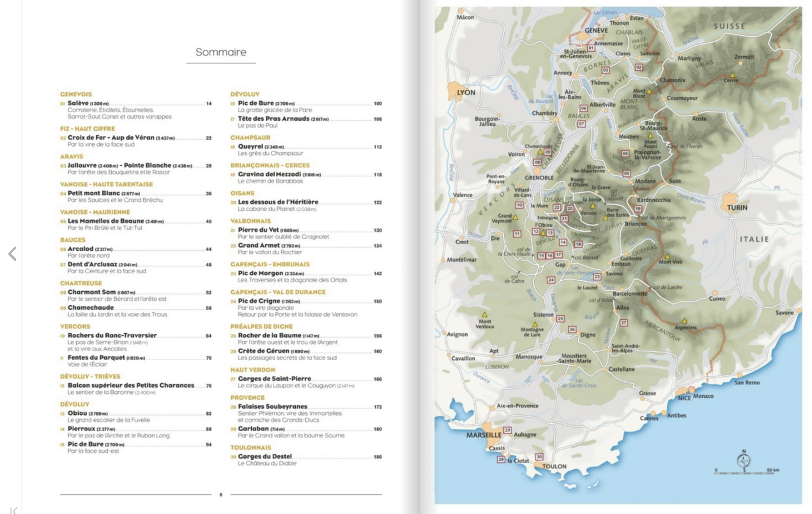Click map marker 29 near Marseille
Screen dimensions: 812x514
507,430
